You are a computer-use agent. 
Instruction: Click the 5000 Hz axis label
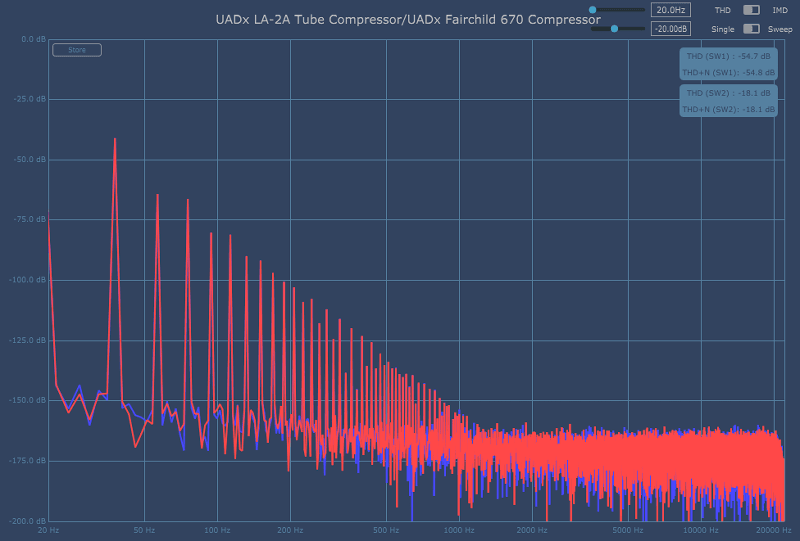628,530
